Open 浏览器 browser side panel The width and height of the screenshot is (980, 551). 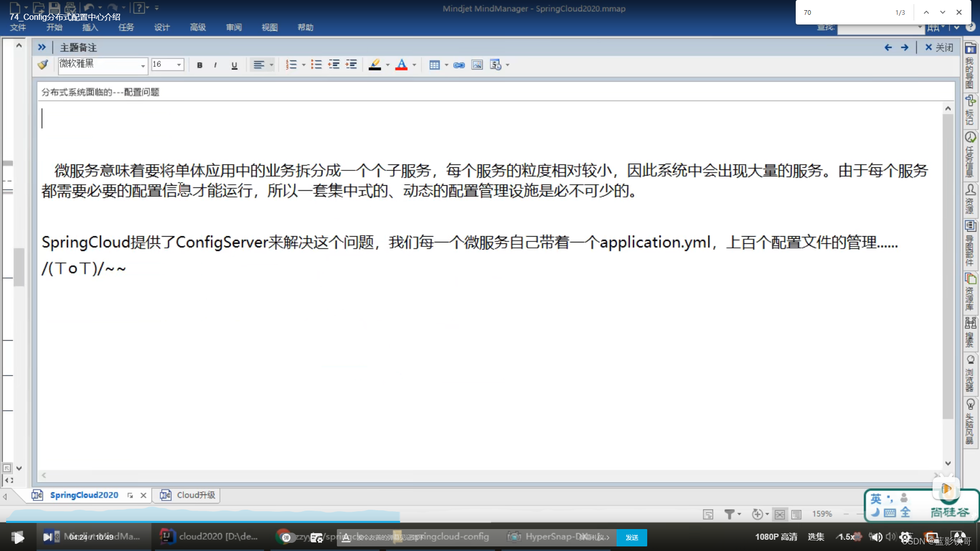[x=970, y=373]
